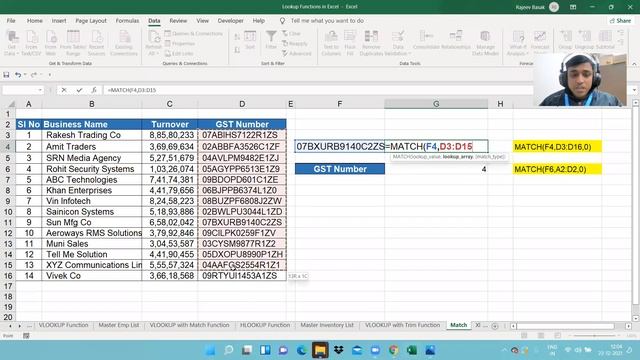Image resolution: width=640 pixels, height=360 pixels.
Task: Open Recent Sources
Action: tap(96, 43)
